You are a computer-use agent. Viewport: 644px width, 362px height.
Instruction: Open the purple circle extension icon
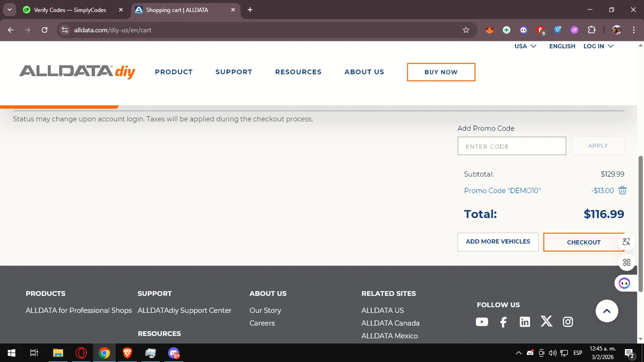pyautogui.click(x=574, y=30)
